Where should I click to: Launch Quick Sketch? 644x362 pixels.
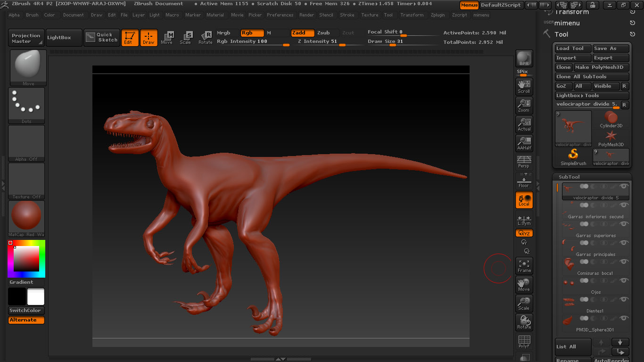pos(102,38)
